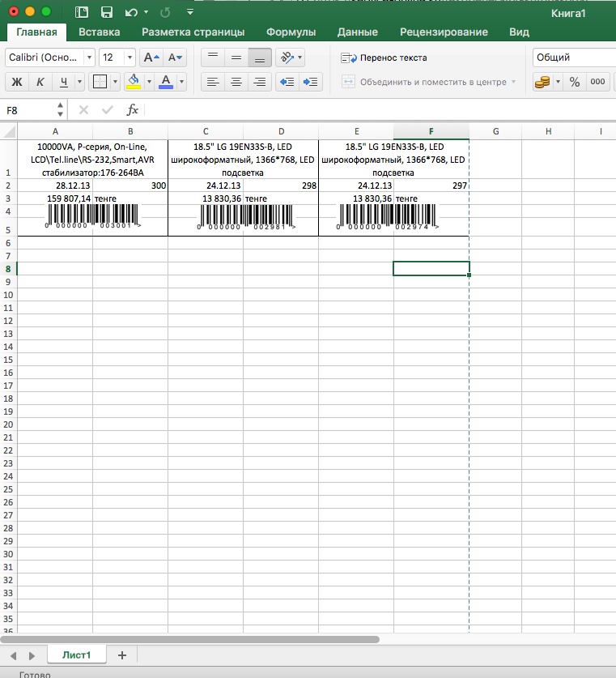Open the Calibri font name dropdown
Screen dimensions: 616x678
(49, 58)
